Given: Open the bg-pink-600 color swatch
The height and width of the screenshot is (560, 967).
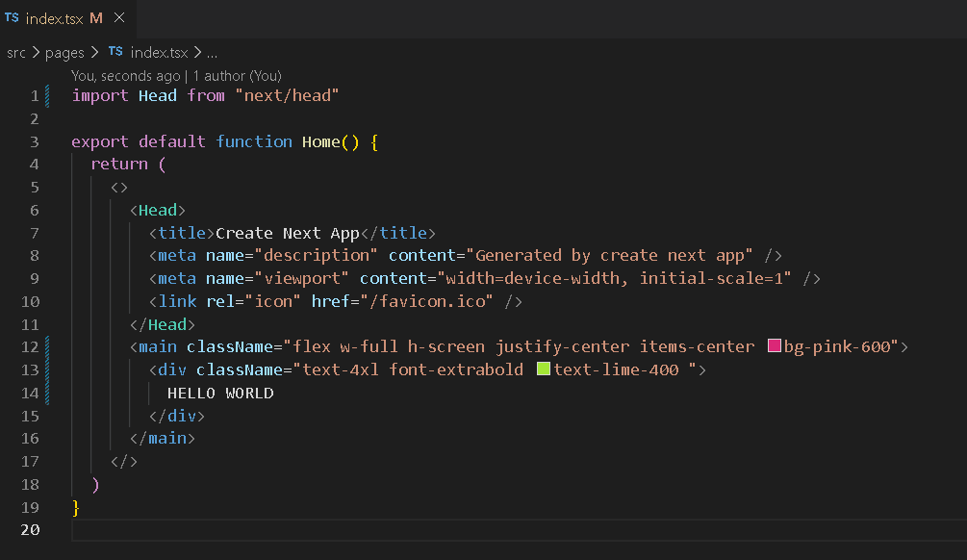Looking at the screenshot, I should click(774, 346).
